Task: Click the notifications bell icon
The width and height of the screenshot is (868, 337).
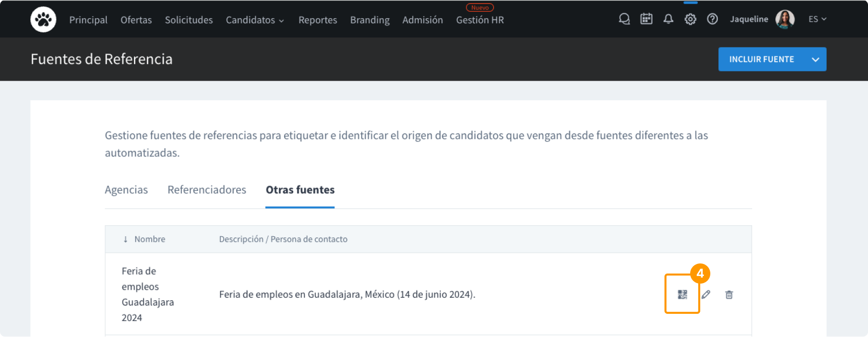Action: click(x=669, y=19)
